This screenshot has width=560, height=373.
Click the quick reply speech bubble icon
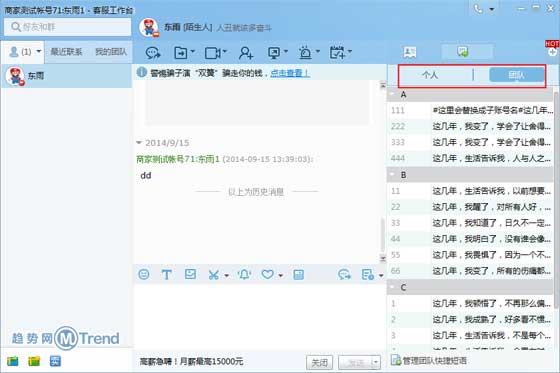(344, 274)
